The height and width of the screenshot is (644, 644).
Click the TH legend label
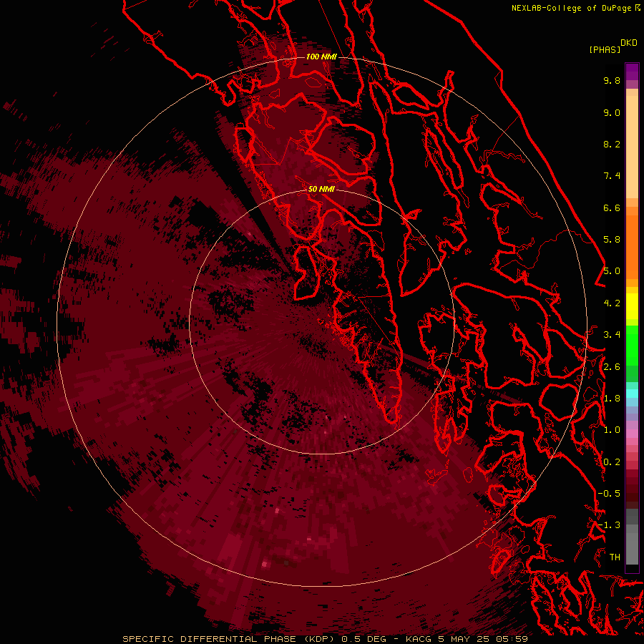[615, 557]
